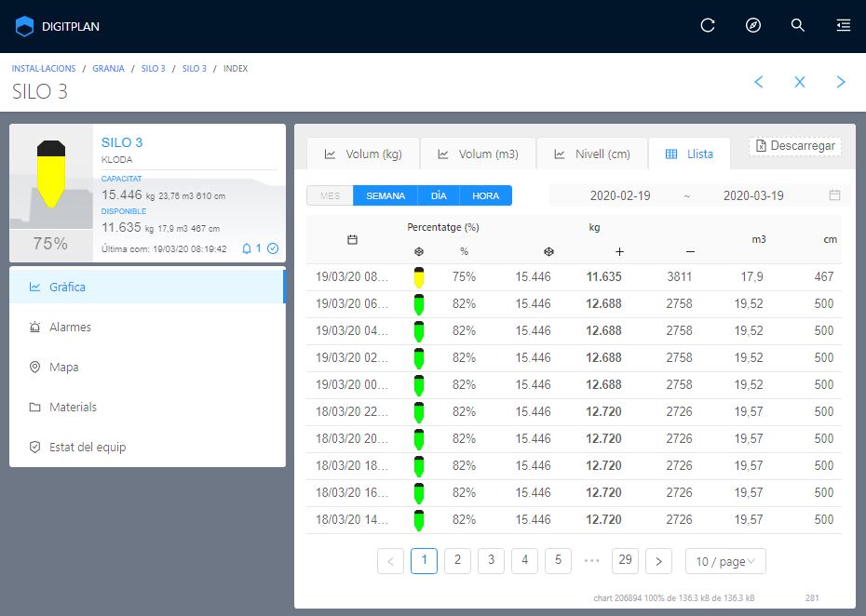Close the silo view with X icon
Image resolution: width=866 pixels, height=616 pixels.
[799, 82]
